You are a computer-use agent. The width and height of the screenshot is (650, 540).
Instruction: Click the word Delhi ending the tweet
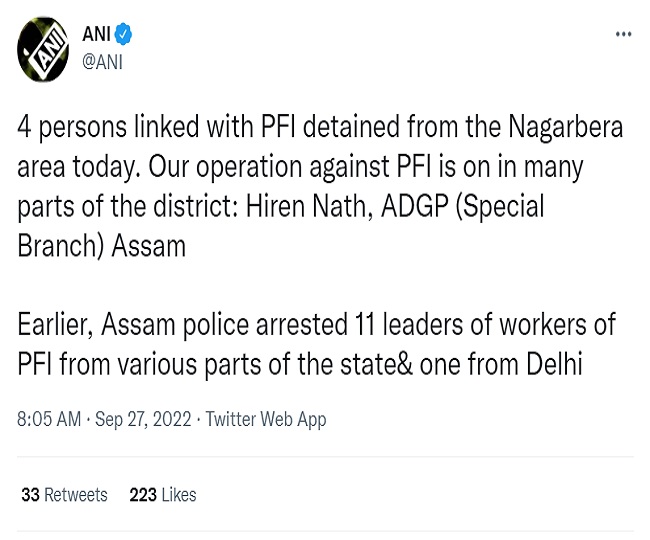[x=555, y=364]
